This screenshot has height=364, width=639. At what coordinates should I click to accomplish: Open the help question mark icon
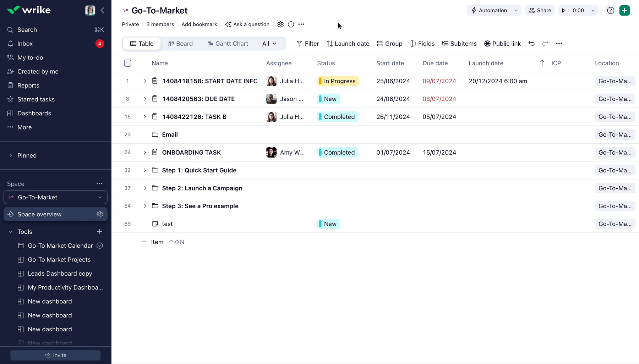(610, 11)
